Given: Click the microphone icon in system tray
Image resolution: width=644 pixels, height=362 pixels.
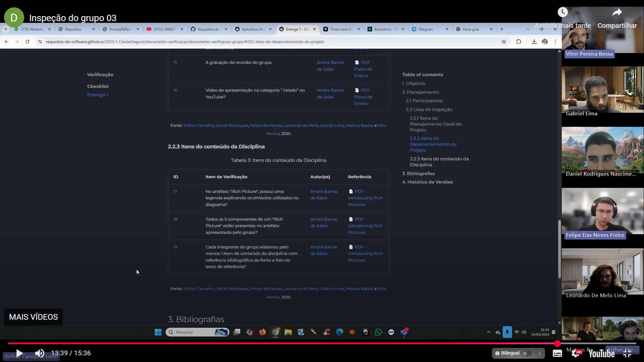Looking at the screenshot, I should pyautogui.click(x=507, y=332).
